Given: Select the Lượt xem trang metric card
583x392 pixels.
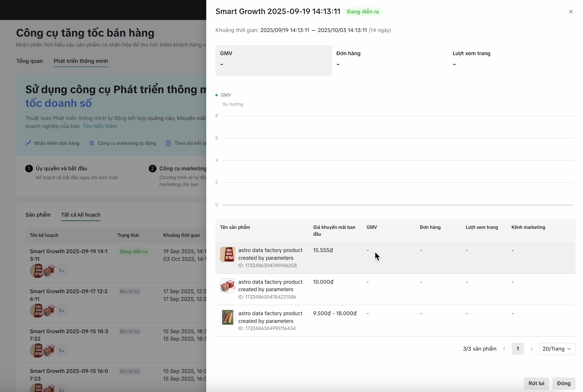Looking at the screenshot, I should [506, 60].
